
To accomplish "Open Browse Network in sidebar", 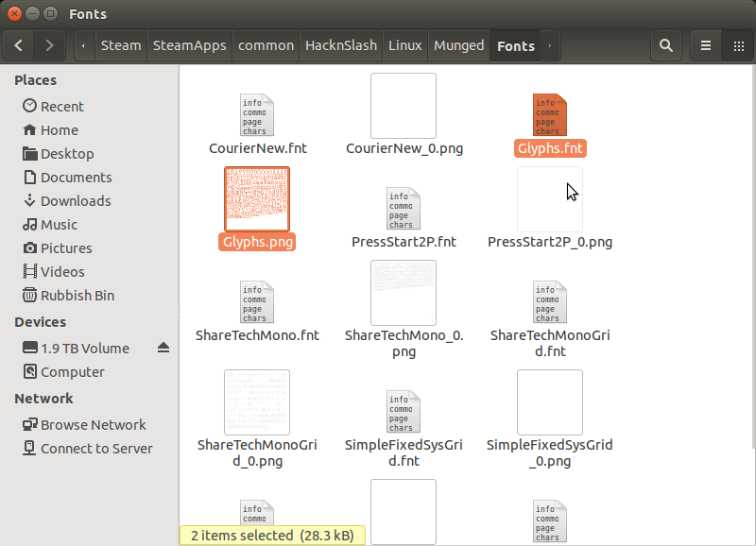I will tap(94, 425).
